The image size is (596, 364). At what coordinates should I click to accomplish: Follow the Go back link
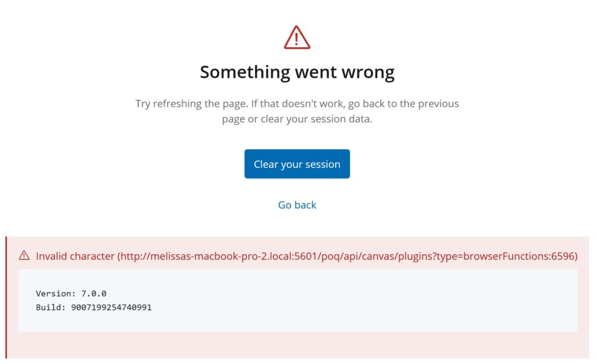click(x=297, y=205)
